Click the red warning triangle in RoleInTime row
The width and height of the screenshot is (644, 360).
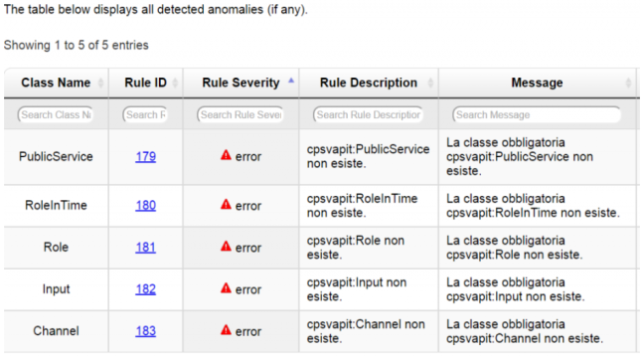point(226,204)
